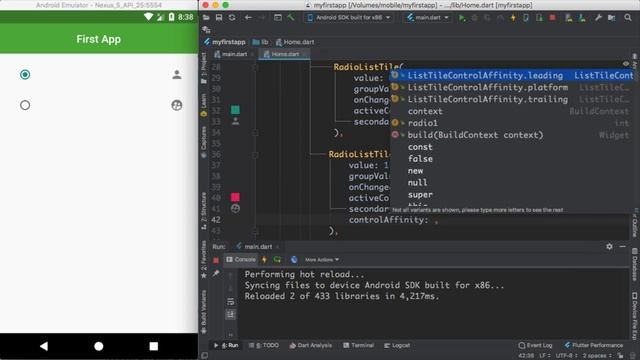
Task: Click the Android recents square button in emulator
Action: [x=153, y=346]
